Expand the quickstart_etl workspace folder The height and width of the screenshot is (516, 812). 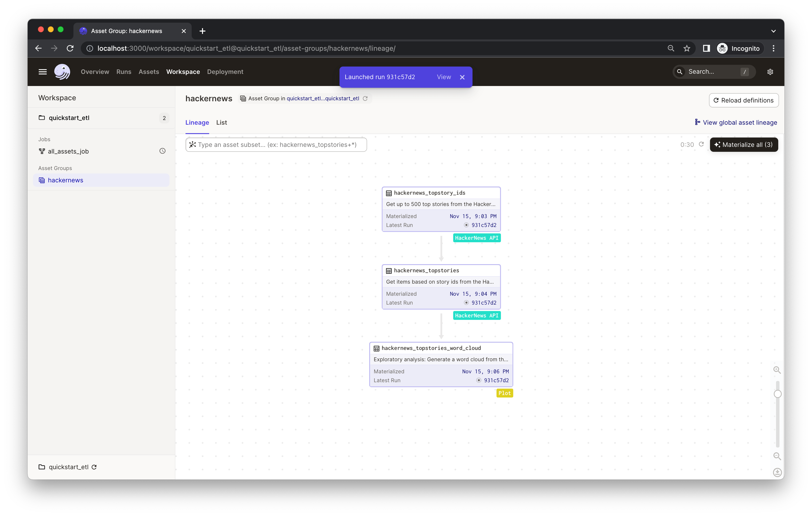(x=69, y=118)
